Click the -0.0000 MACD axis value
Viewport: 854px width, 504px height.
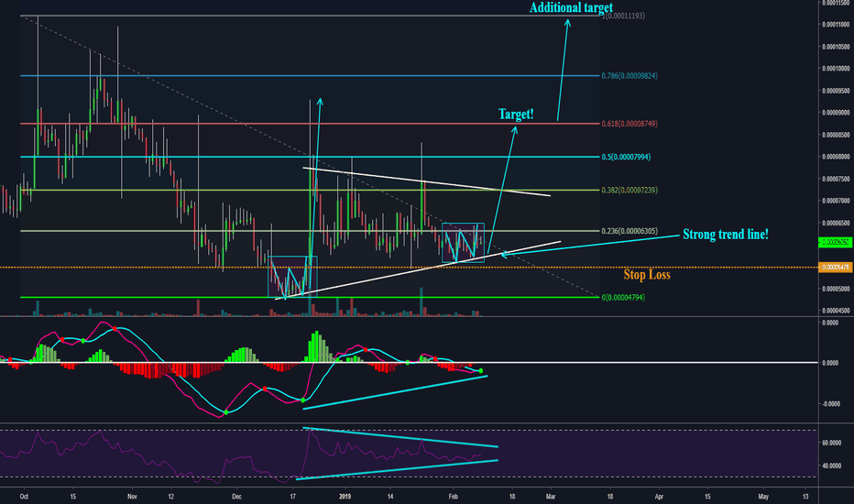(x=830, y=404)
